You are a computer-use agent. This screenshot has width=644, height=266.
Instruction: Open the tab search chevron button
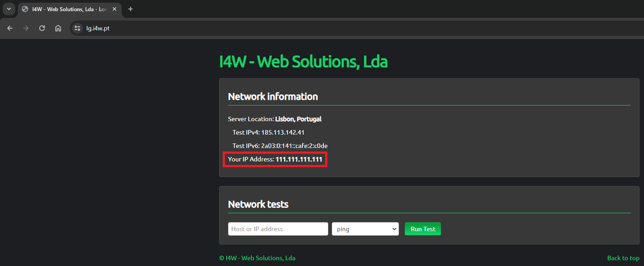click(x=8, y=9)
